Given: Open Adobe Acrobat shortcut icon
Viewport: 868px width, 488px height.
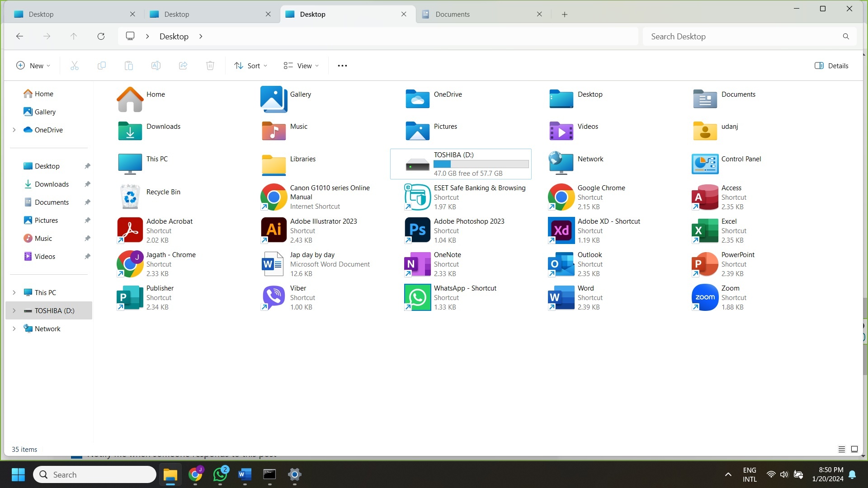Looking at the screenshot, I should (130, 230).
